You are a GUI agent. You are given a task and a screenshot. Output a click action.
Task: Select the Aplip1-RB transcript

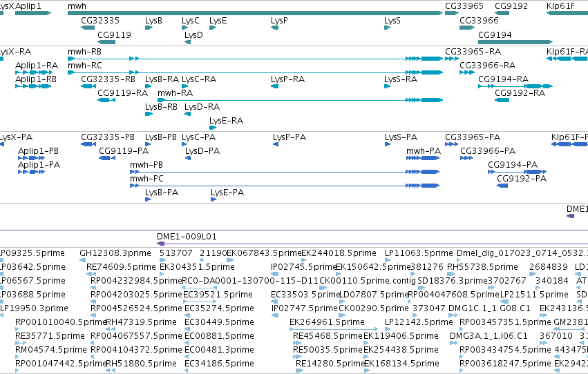33,86
